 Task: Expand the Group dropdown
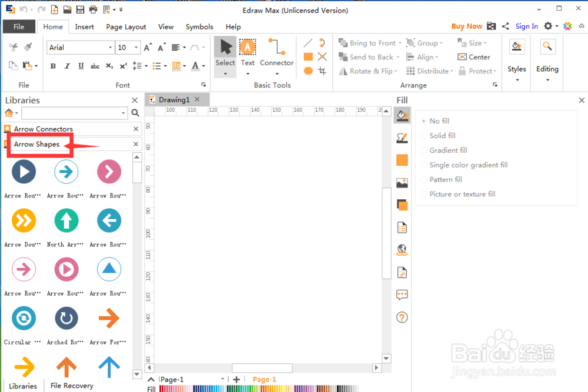point(441,43)
